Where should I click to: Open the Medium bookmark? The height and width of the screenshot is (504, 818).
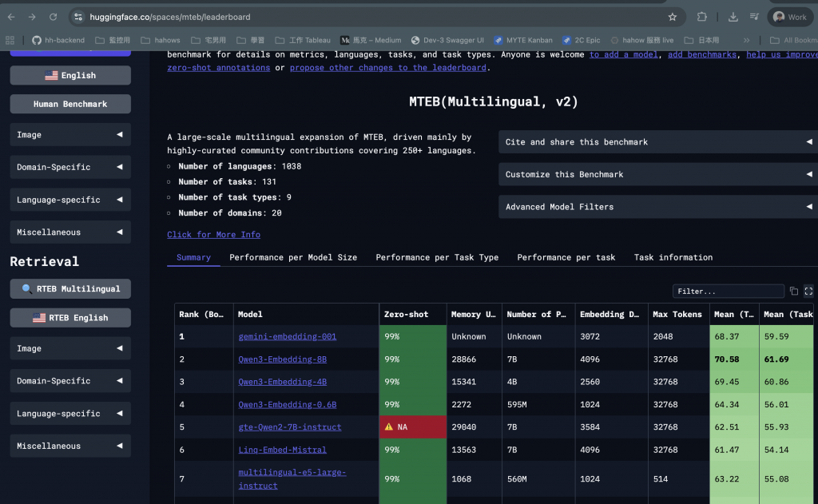tap(371, 40)
